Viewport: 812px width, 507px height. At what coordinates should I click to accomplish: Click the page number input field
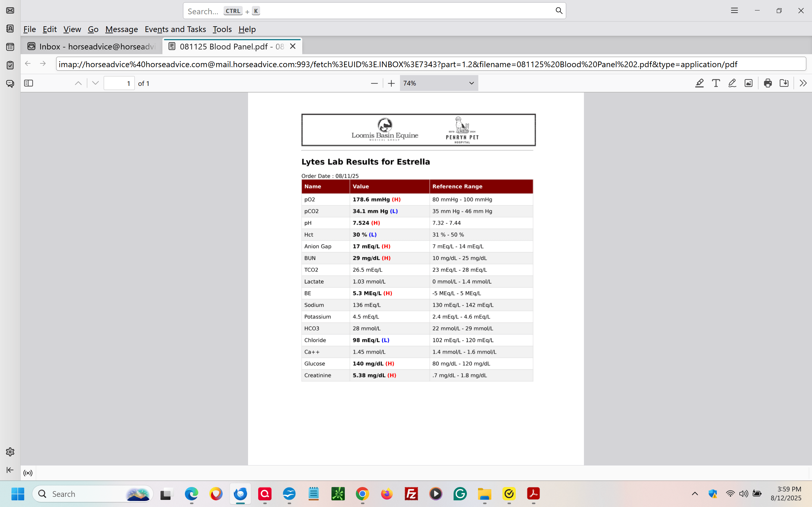119,83
